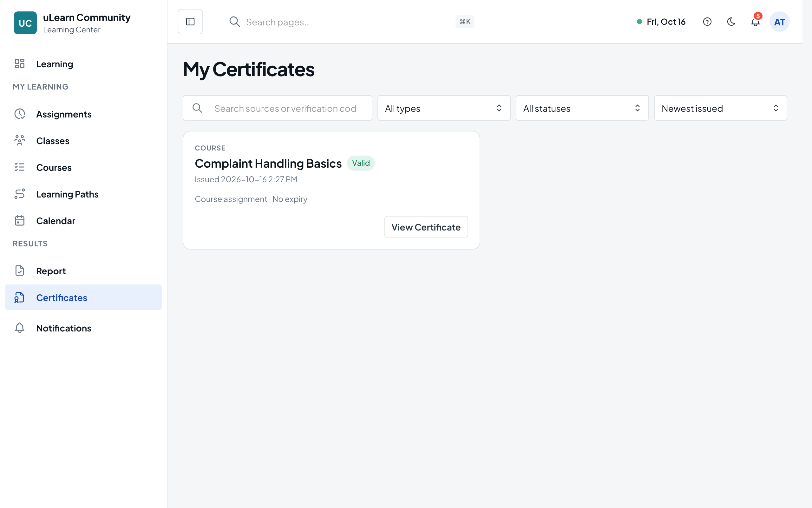The height and width of the screenshot is (508, 812).
Task: Click the My Certificates heading
Action: tap(249, 70)
